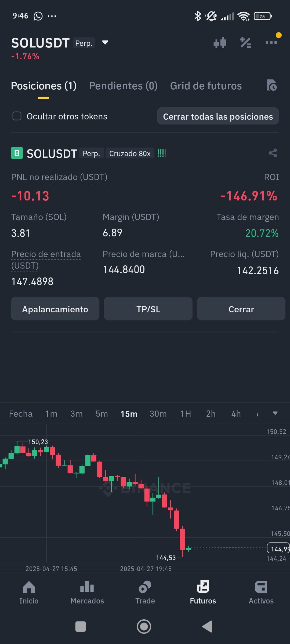Image resolution: width=290 pixels, height=644 pixels.
Task: Select the 3m chart interval
Action: [77, 414]
